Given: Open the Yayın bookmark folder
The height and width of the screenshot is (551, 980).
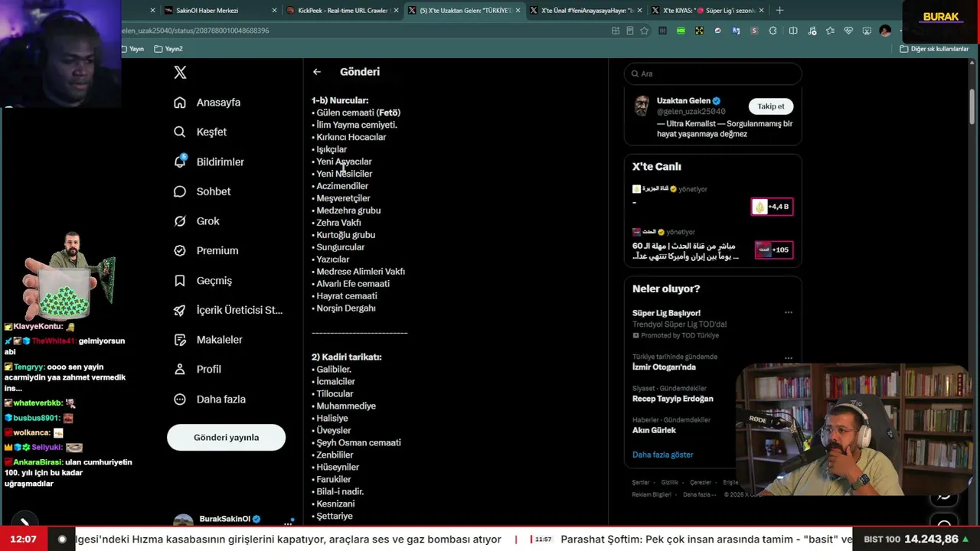Looking at the screenshot, I should pyautogui.click(x=132, y=49).
